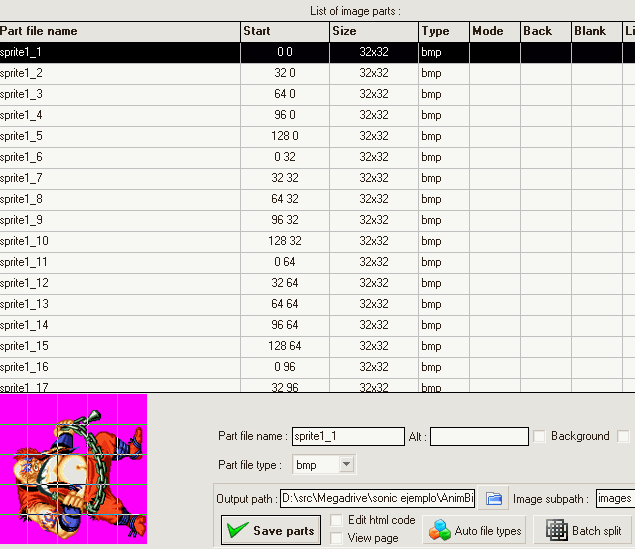Focus the Alt text field

(479, 436)
